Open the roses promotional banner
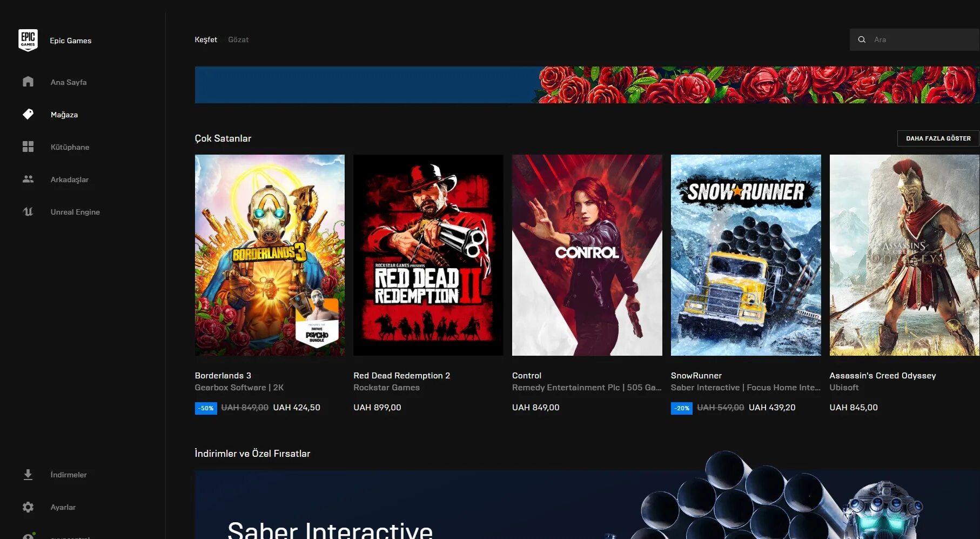The width and height of the screenshot is (980, 539). tap(587, 85)
